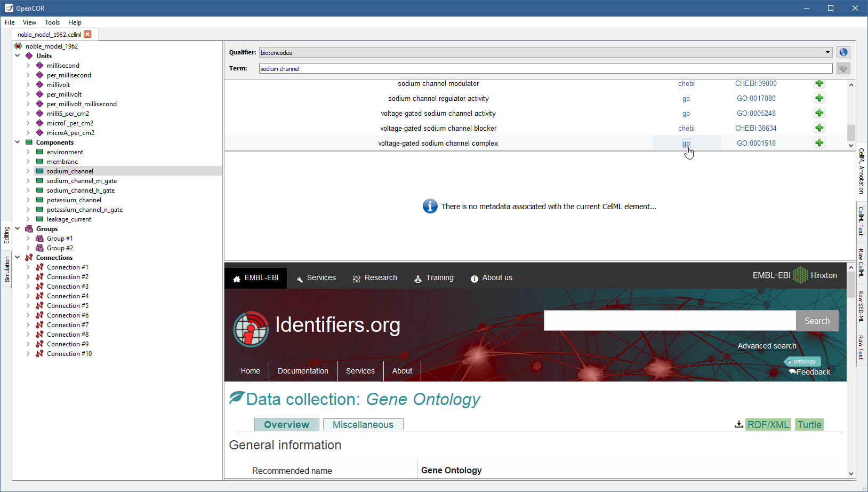Click the Identifiers.org logo icon
This screenshot has height=492, width=868.
point(251,328)
